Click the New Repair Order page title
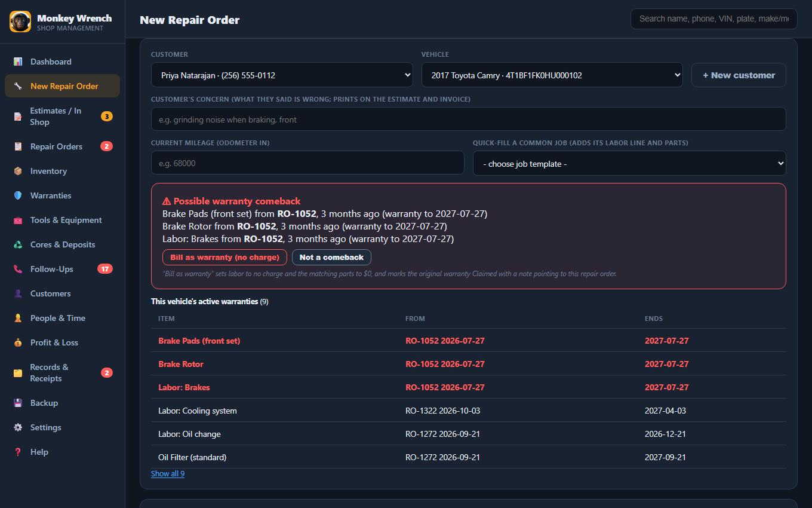 (x=189, y=20)
